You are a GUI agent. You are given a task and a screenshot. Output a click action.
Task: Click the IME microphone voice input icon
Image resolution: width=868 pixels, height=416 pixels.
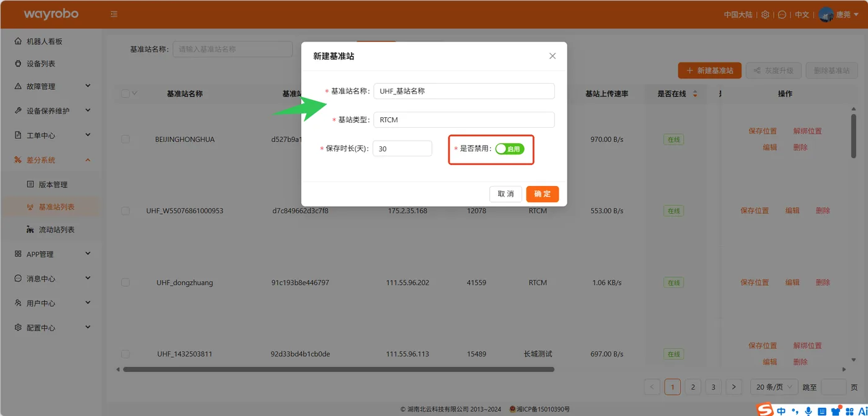[x=808, y=411]
